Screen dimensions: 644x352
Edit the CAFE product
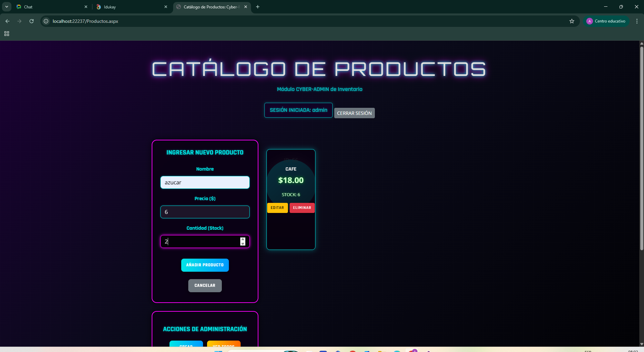pos(277,208)
